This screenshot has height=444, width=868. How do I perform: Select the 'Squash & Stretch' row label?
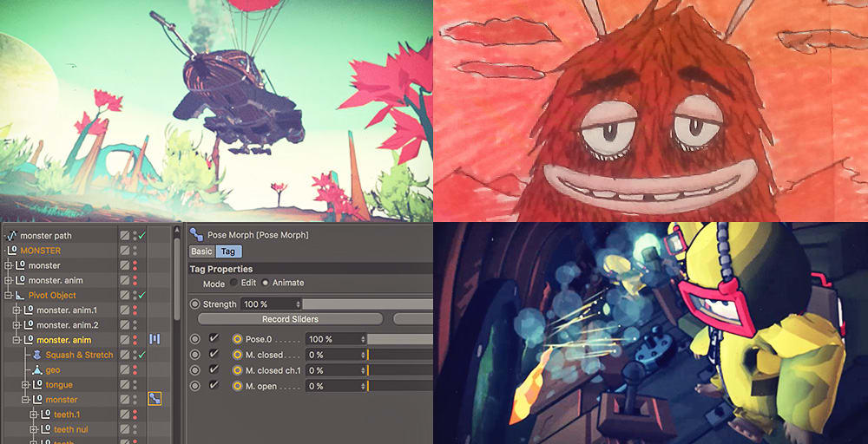(79, 355)
